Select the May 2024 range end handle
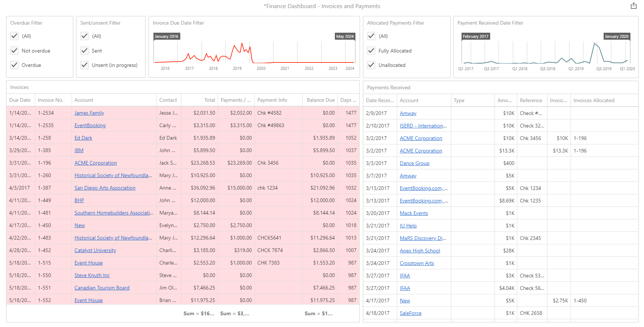The height and width of the screenshot is (327, 644). [345, 36]
